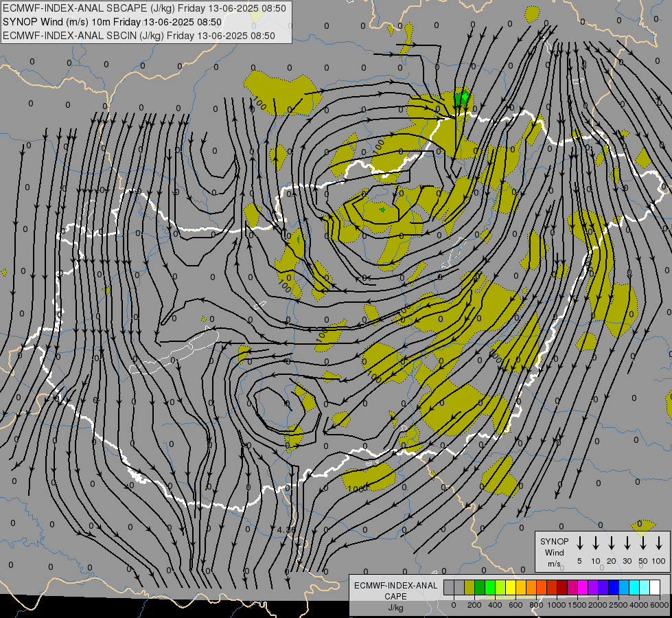This screenshot has height=618, width=672.
Task: Choose the white CAPE swatch at 6000
Action: pyautogui.click(x=654, y=587)
